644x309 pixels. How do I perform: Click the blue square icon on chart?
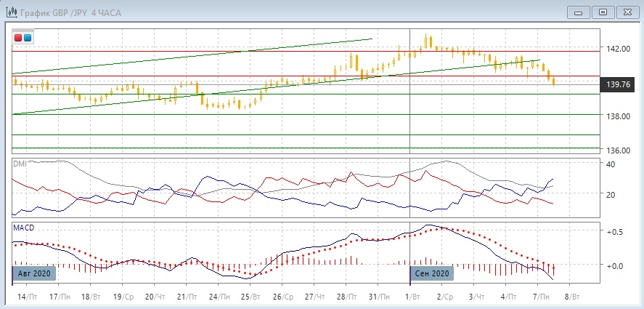28,38
